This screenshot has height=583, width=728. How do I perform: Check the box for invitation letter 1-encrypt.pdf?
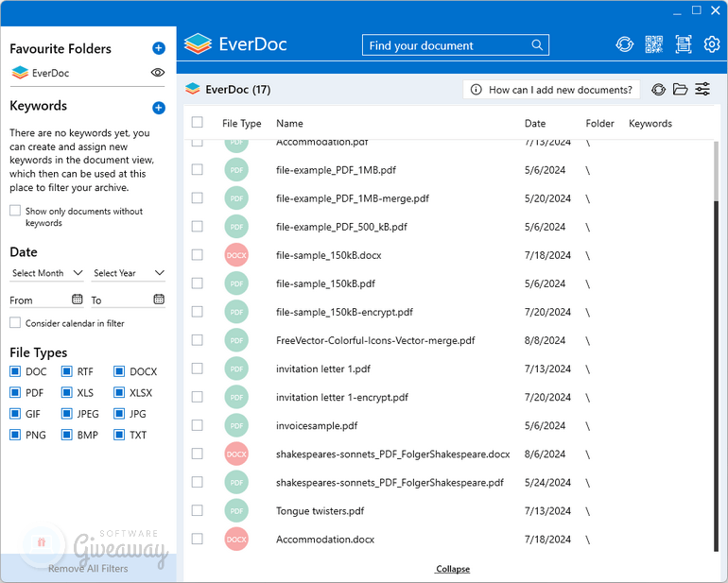pos(198,397)
